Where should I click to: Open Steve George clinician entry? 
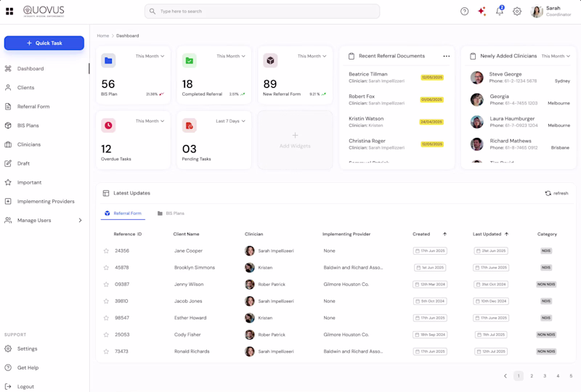click(x=519, y=77)
